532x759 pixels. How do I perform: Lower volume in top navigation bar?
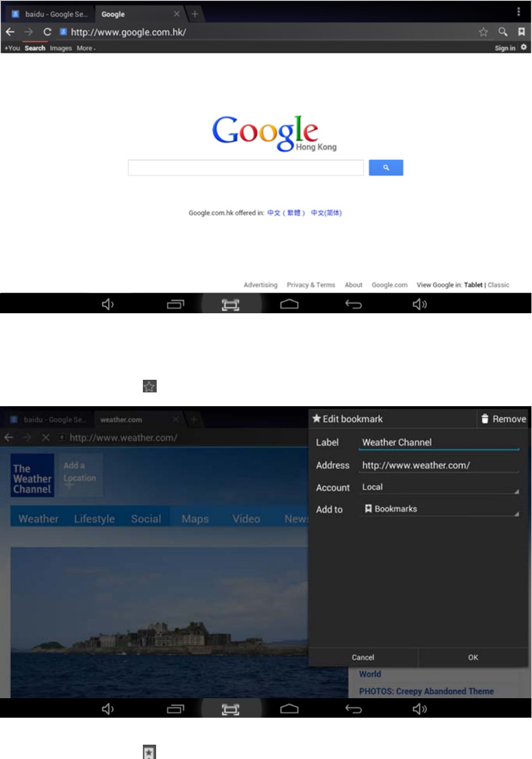coord(107,304)
